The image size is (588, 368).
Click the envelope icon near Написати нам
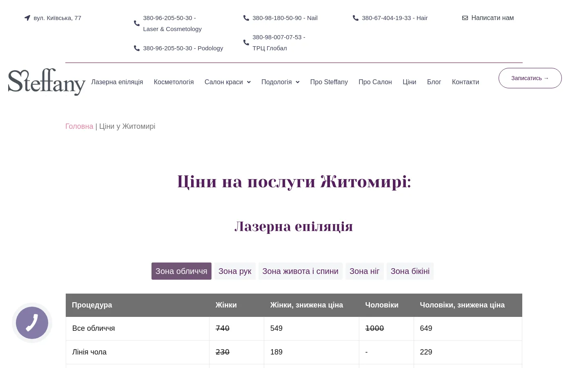(x=465, y=18)
